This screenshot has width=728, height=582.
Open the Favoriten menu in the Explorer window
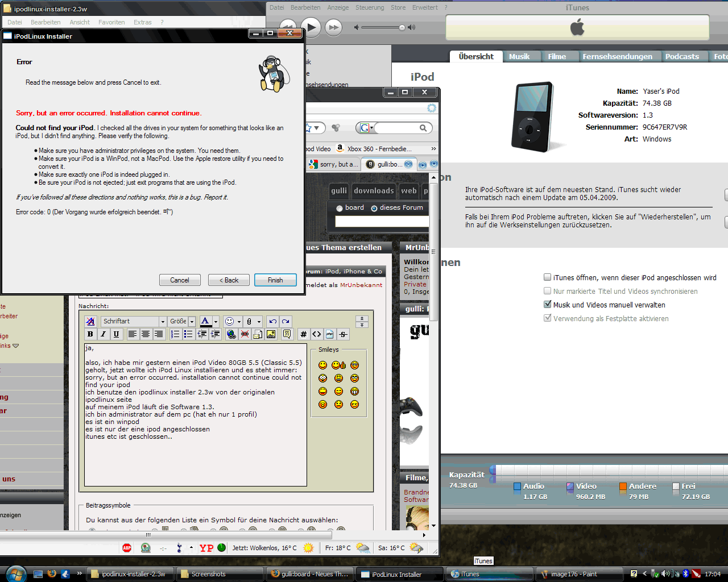[x=111, y=22]
